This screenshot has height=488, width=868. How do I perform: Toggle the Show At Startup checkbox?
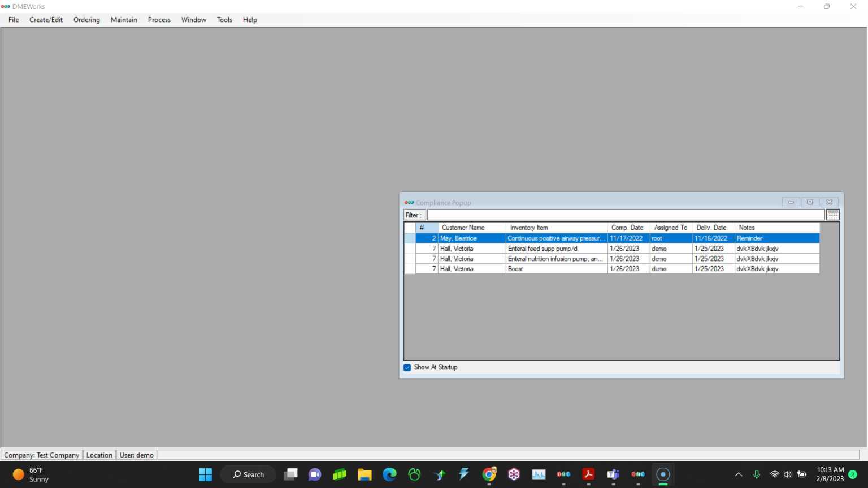point(407,367)
